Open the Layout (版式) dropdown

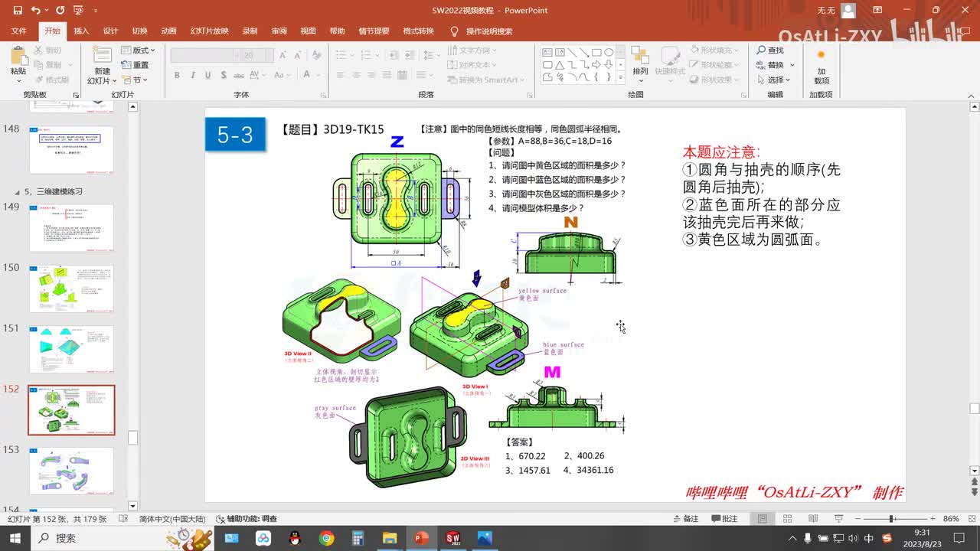pyautogui.click(x=139, y=51)
